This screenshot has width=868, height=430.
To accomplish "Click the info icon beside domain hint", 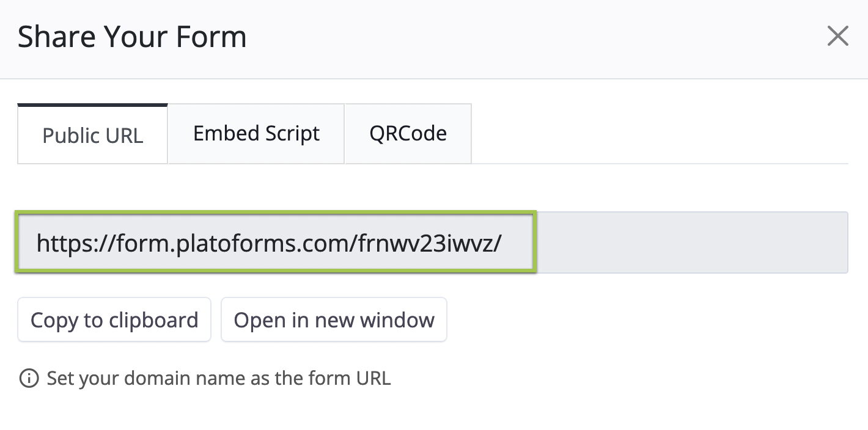I will click(29, 379).
